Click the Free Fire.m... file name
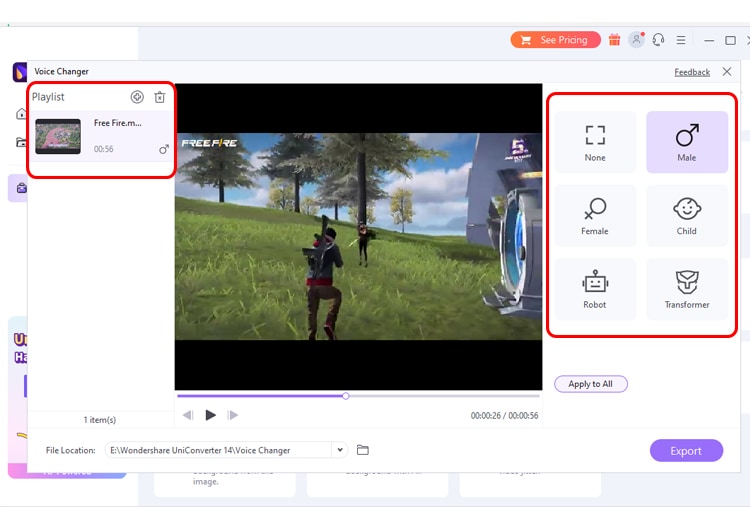750x528 pixels. tap(118, 123)
